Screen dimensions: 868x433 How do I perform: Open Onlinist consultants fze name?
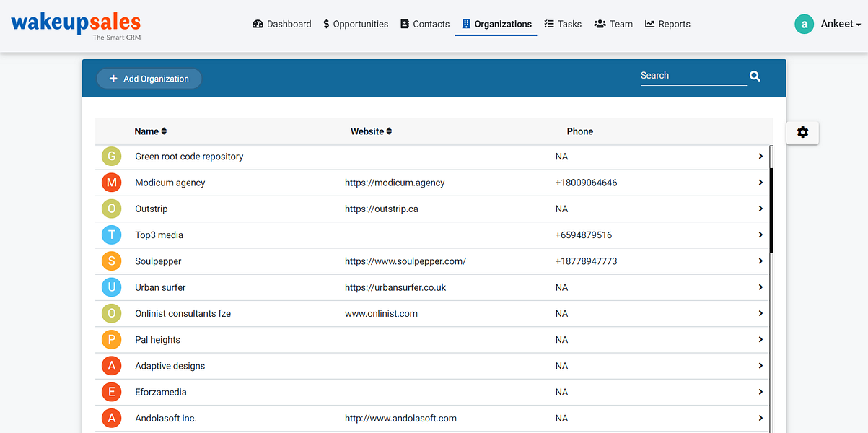click(183, 313)
